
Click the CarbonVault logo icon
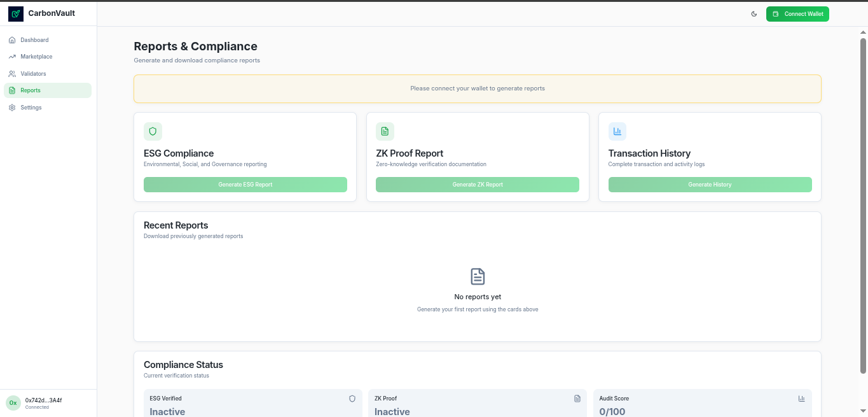pos(16,13)
